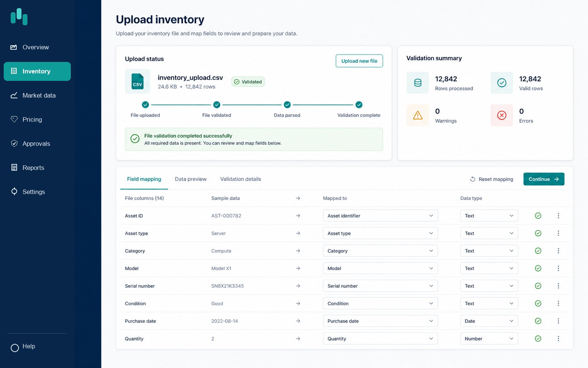Image resolution: width=588 pixels, height=368 pixels.
Task: Select Inventory in the sidebar
Action: (x=37, y=71)
